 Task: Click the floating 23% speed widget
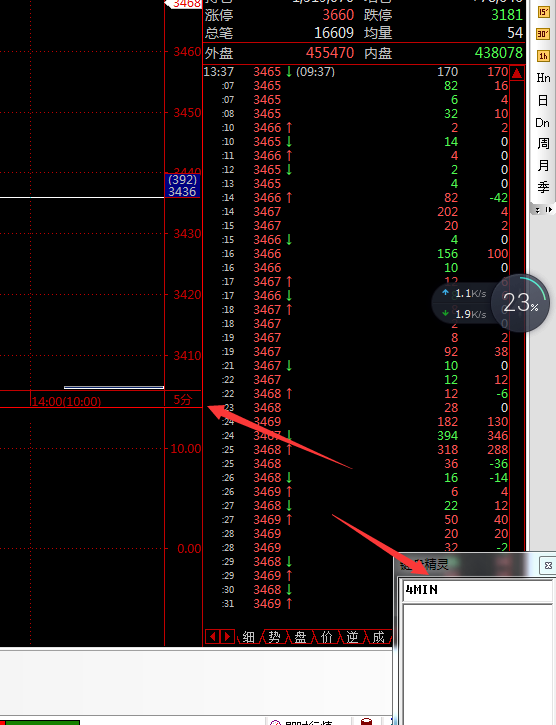[520, 303]
